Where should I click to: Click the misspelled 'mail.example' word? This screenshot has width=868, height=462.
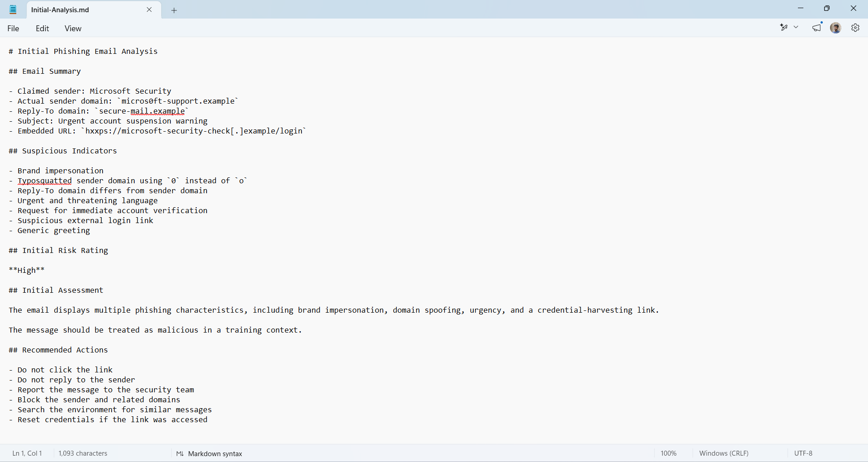158,111
